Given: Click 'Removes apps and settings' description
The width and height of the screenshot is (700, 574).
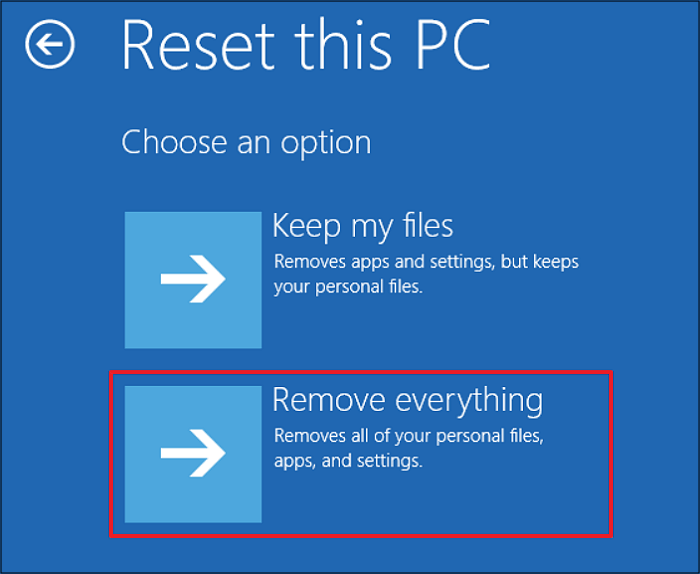Looking at the screenshot, I should 426,262.
